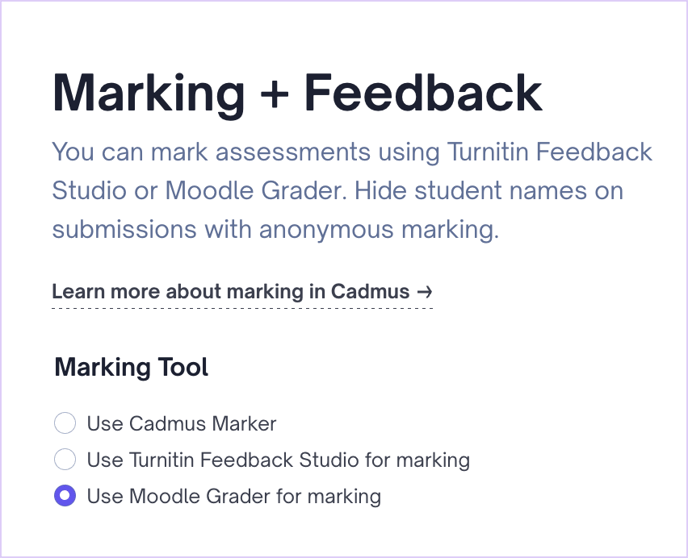Click the word 'Marking' in the page title
The width and height of the screenshot is (688, 558).
tap(148, 93)
